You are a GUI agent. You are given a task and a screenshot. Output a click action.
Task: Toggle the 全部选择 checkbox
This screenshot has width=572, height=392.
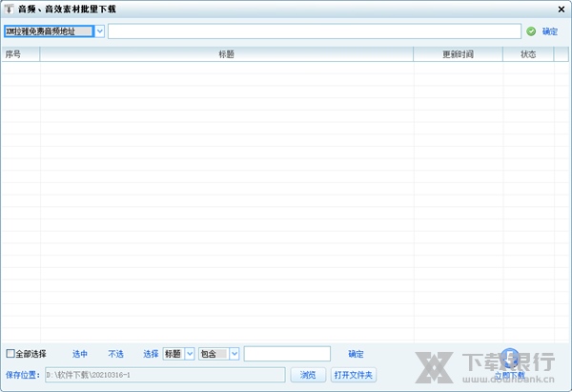point(10,354)
